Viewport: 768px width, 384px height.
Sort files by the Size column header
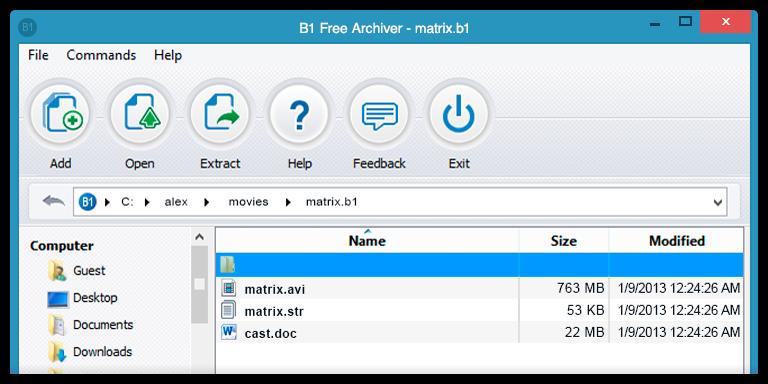(564, 240)
